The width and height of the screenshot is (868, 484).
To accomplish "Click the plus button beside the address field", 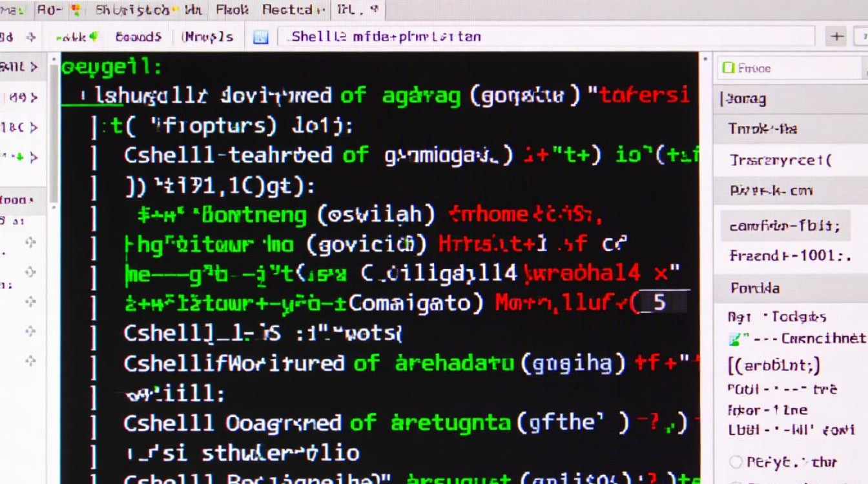I will [837, 36].
